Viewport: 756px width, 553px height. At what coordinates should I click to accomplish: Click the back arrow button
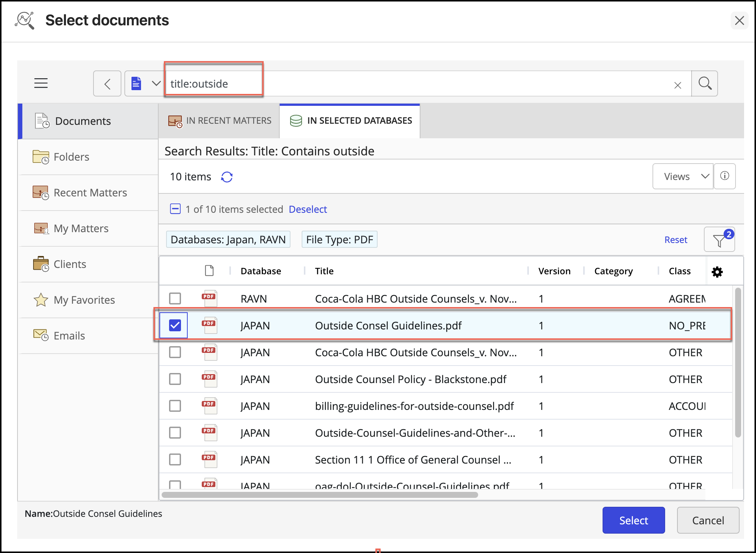[x=107, y=83]
